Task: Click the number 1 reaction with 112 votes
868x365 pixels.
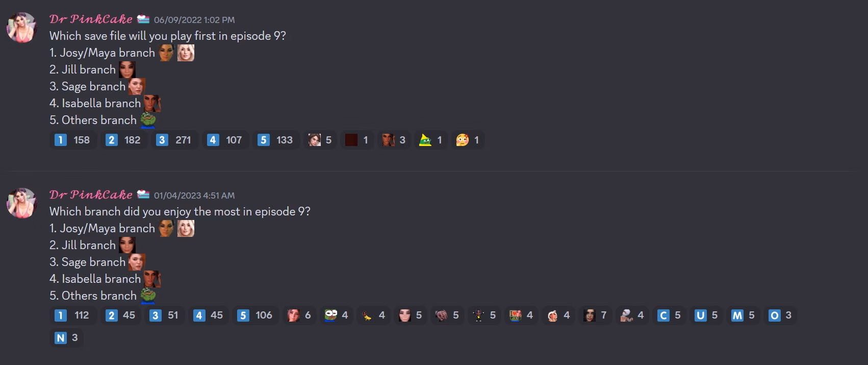Action: pyautogui.click(x=72, y=315)
